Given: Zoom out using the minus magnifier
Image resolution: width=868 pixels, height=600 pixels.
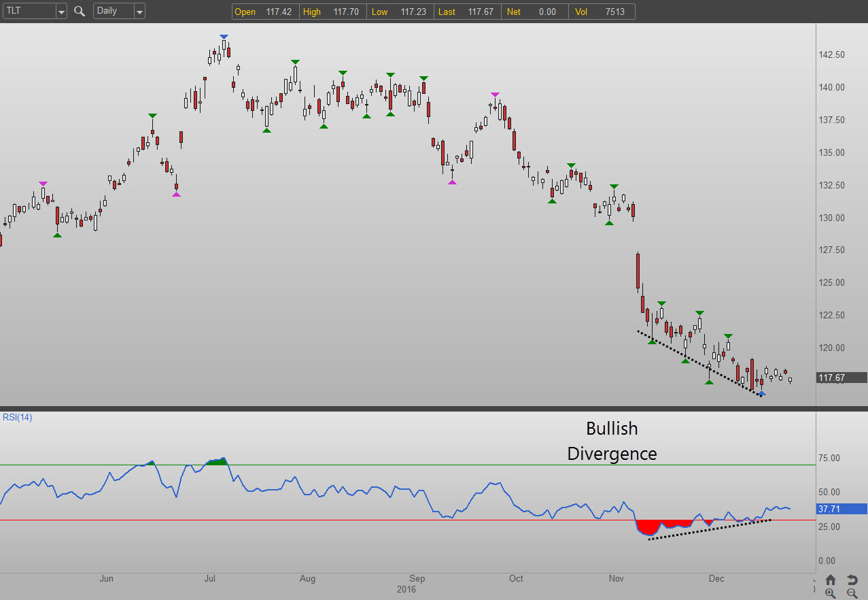Looking at the screenshot, I should [x=852, y=593].
